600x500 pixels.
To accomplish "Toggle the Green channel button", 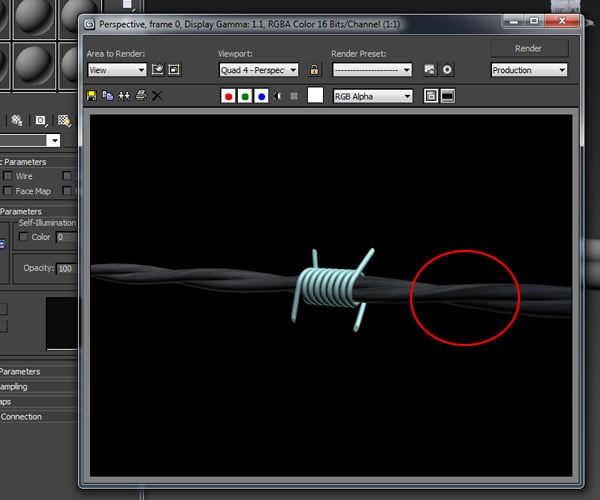I will (245, 96).
